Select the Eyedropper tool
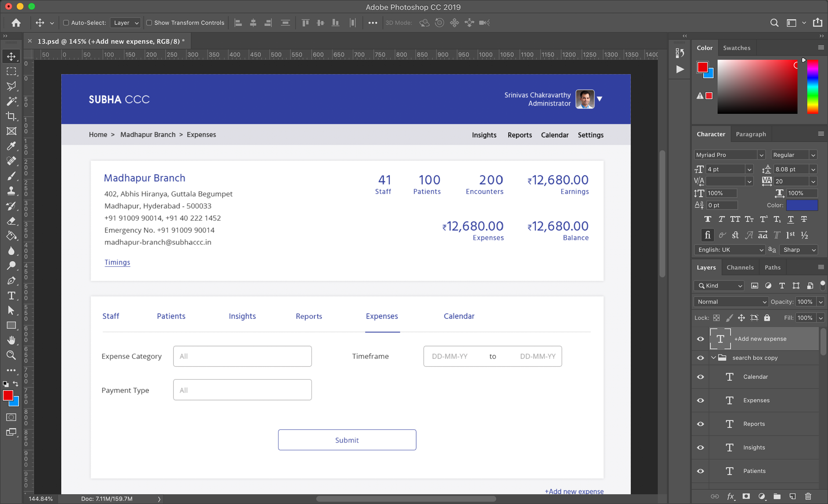Screen dimensions: 828x504 (x=11, y=146)
